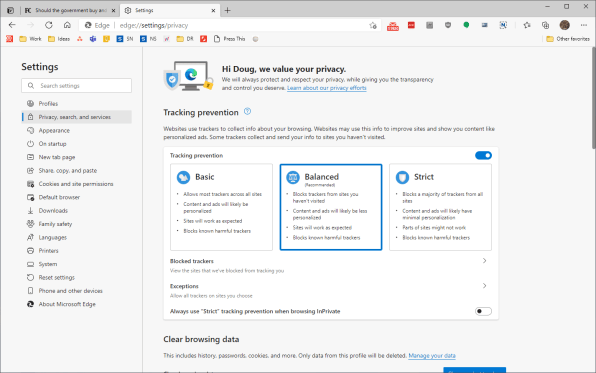Open Default browser settings
Viewport: 596px width, 373px height.
coord(59,197)
